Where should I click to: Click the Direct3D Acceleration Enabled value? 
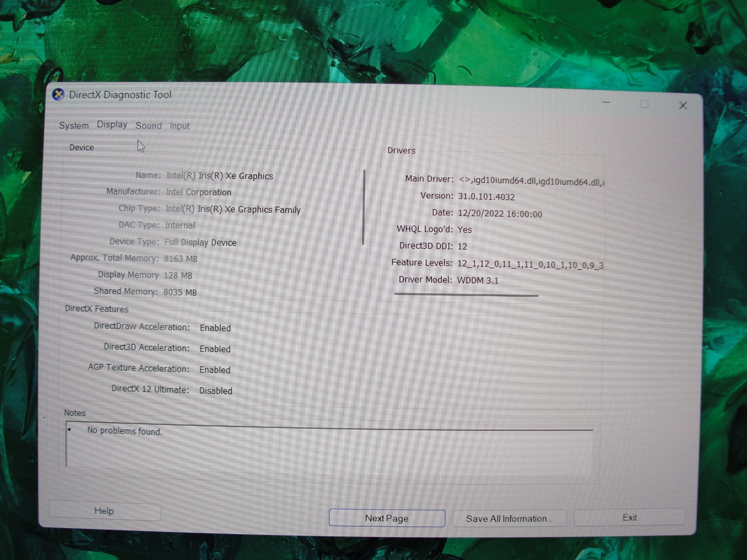click(x=215, y=349)
